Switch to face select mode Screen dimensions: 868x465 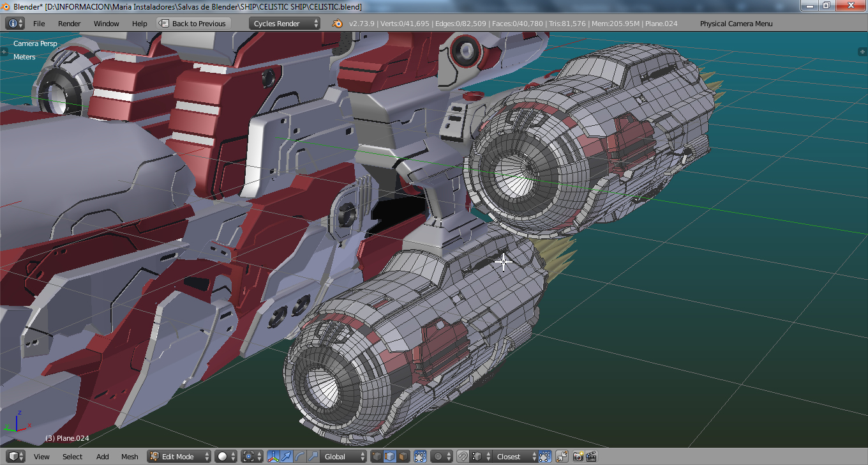pos(403,457)
